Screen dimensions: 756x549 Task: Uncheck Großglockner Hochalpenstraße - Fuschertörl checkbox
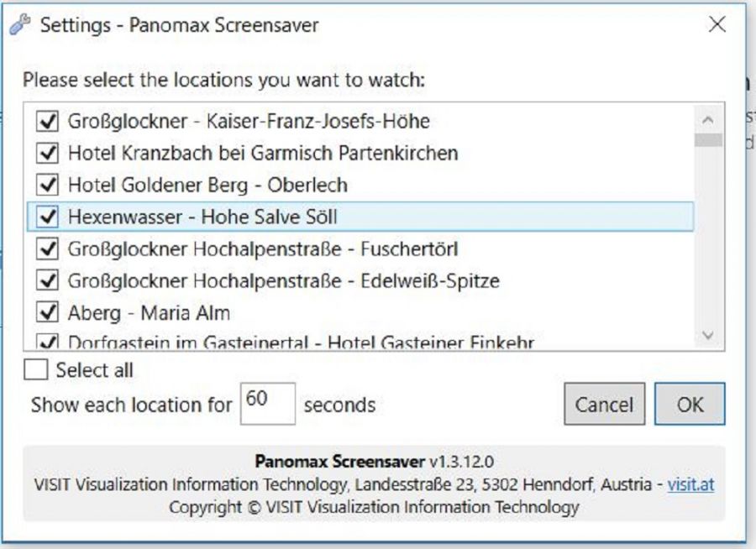(x=47, y=248)
